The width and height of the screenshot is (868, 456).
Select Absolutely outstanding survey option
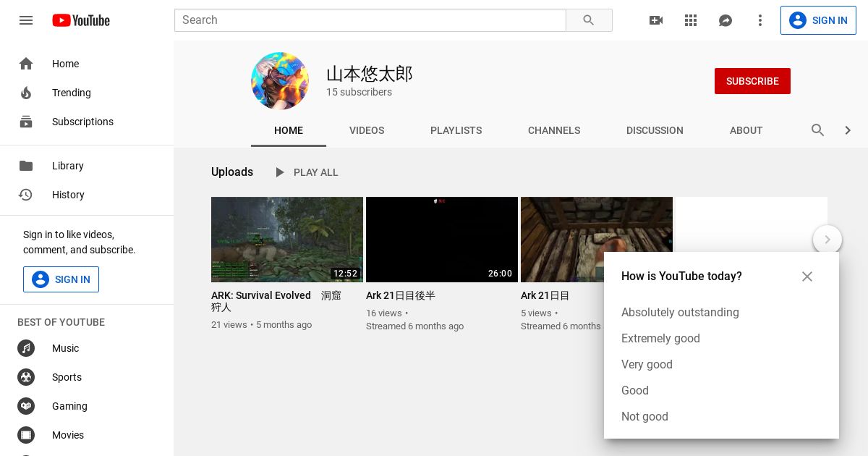680,313
